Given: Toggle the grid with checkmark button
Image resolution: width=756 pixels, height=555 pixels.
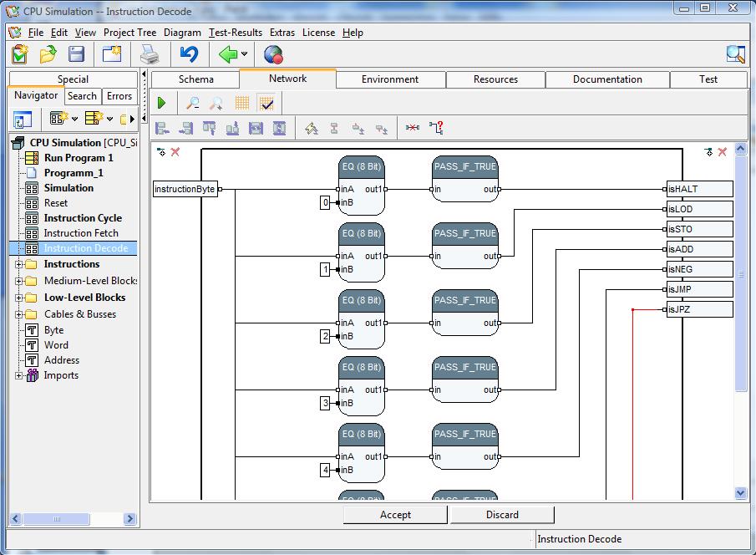Looking at the screenshot, I should point(266,103).
